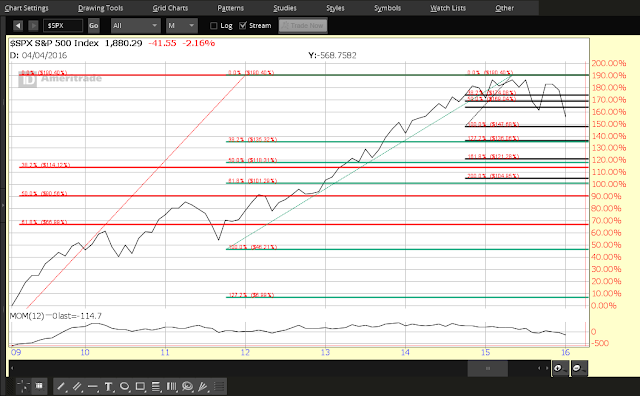Click the Go button

pyautogui.click(x=93, y=26)
